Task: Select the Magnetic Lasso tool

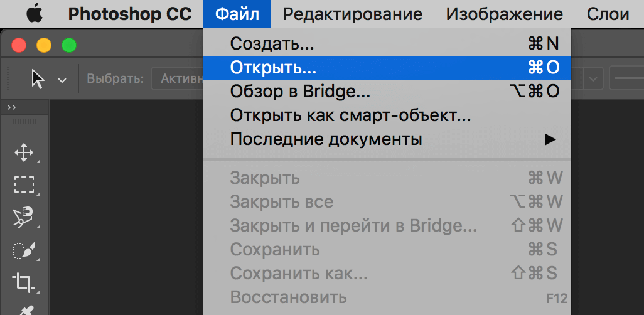Action: point(24,218)
